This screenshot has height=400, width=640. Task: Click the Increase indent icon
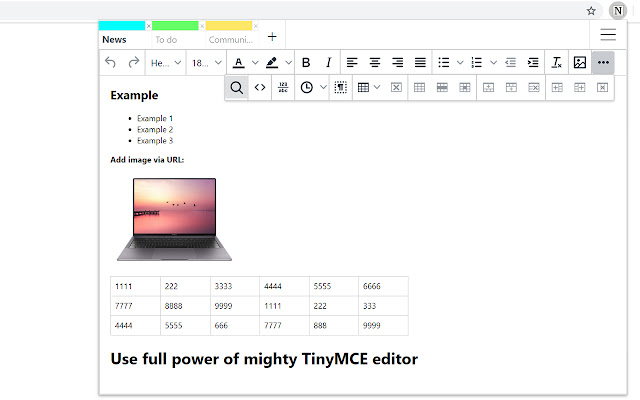[x=533, y=62]
